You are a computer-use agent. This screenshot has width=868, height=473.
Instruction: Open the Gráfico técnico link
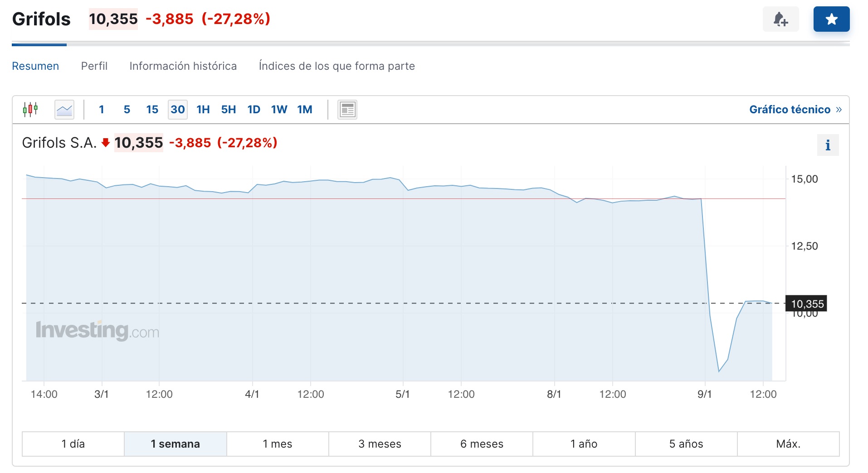pyautogui.click(x=795, y=110)
